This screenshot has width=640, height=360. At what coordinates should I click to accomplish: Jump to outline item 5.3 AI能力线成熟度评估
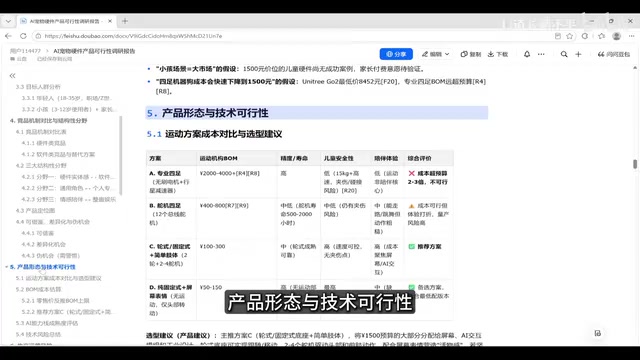click(x=47, y=323)
